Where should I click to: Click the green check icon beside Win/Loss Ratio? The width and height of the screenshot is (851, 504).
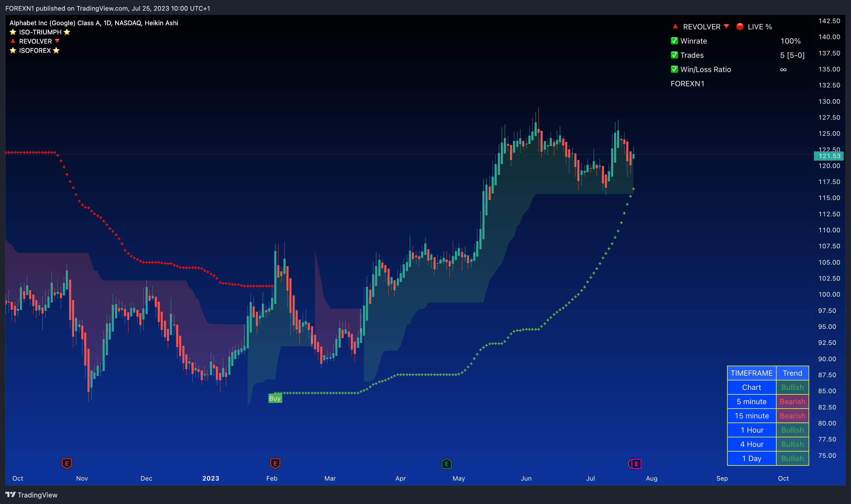click(674, 69)
